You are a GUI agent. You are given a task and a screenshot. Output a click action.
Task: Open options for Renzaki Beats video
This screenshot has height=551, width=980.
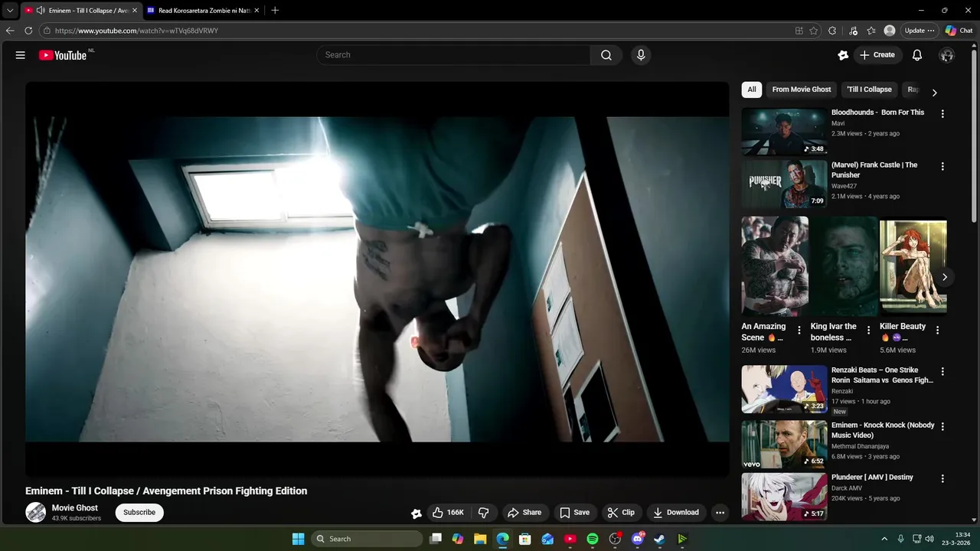click(942, 371)
